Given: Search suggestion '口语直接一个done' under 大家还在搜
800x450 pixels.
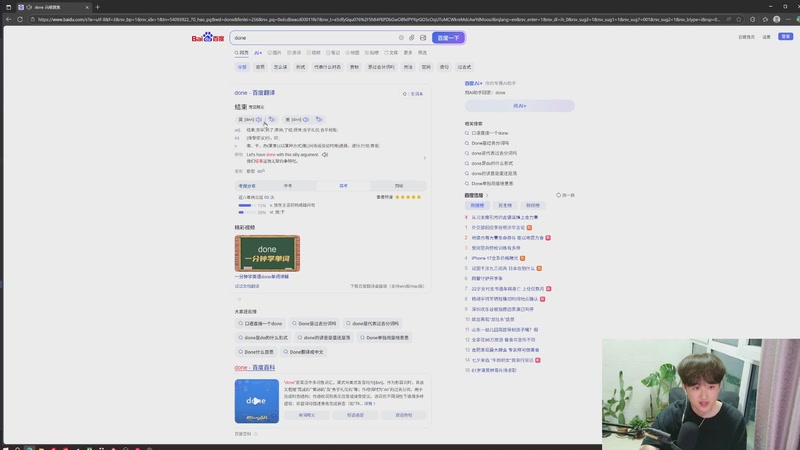Looking at the screenshot, I should click(x=260, y=323).
